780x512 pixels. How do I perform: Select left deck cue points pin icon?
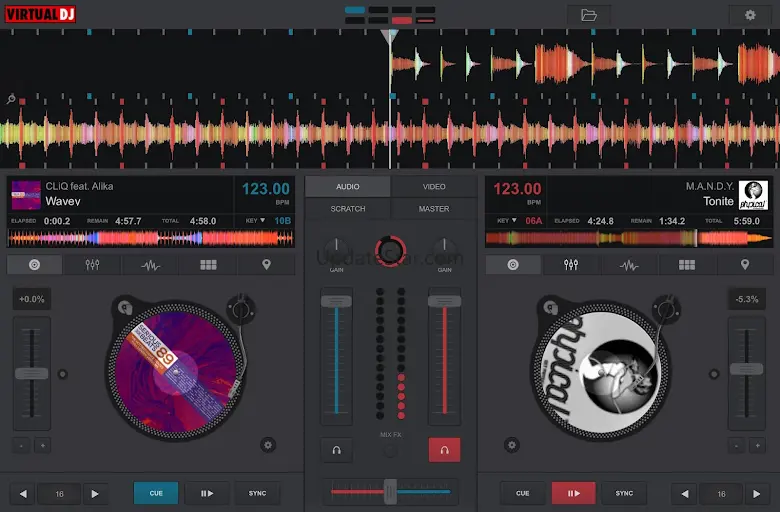266,265
